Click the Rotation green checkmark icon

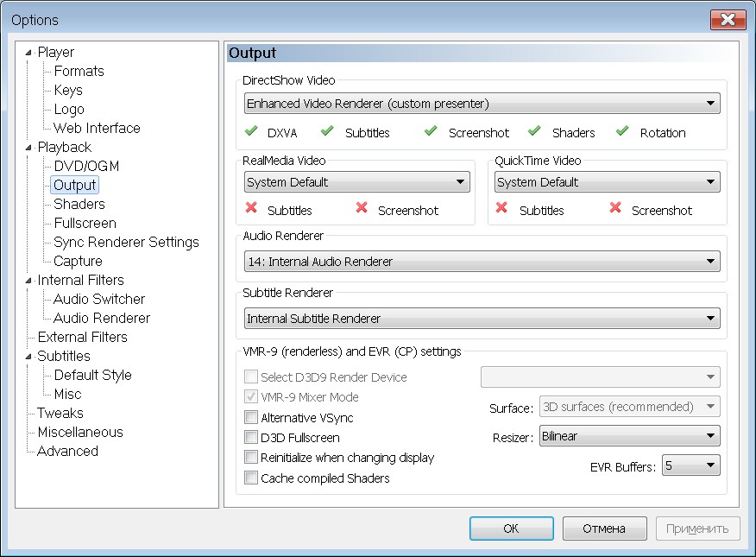(x=622, y=130)
